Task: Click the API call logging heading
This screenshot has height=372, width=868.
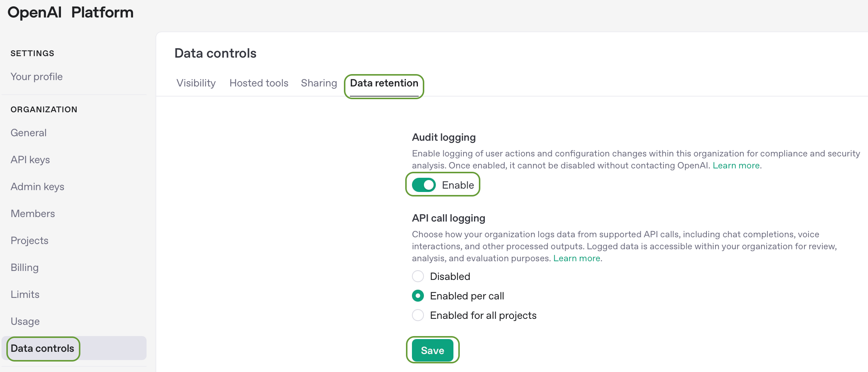Action: click(449, 218)
